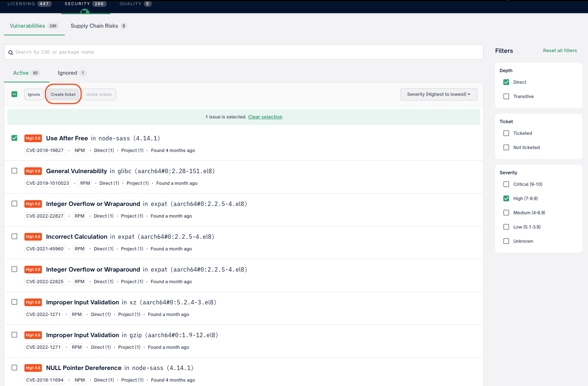Screen dimensions: 588x386
Task: Click the CVE-2019-1010023 tag
Action: point(48,183)
